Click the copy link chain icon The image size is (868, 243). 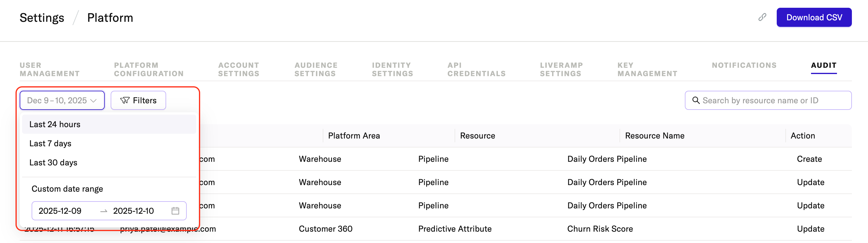click(x=762, y=17)
